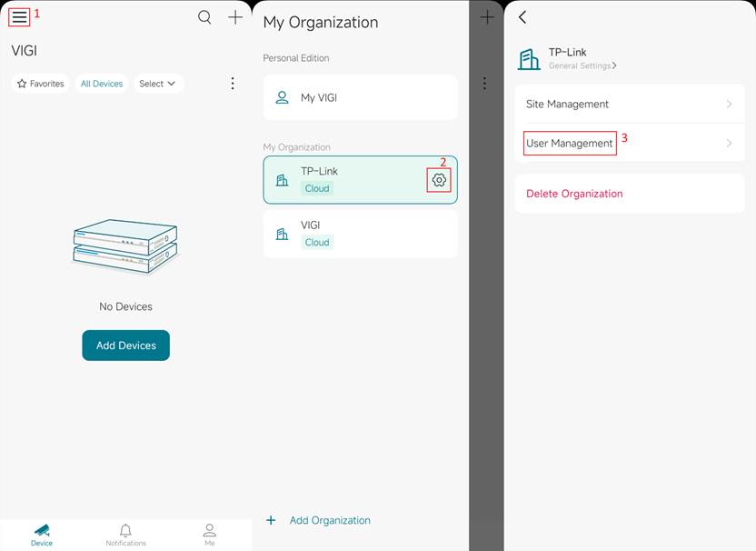Screen dimensions: 756x551
Task: Open TP-Link organization settings gear
Action: pos(439,180)
